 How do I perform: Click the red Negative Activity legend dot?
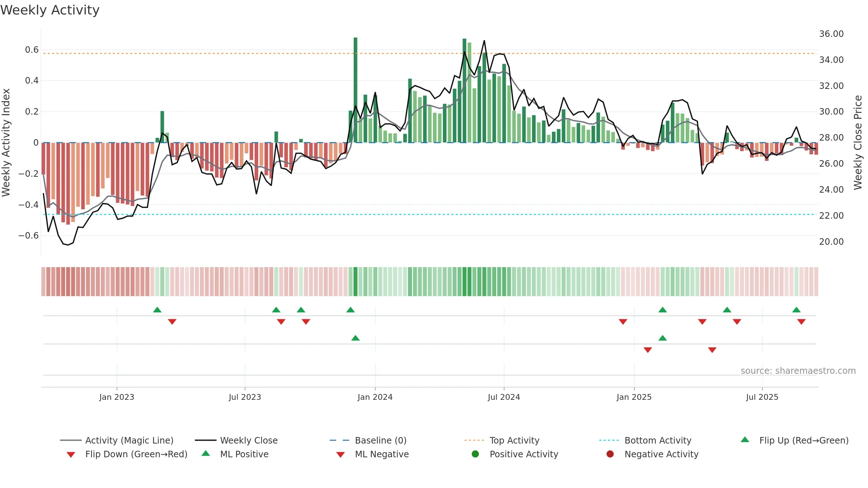[610, 454]
